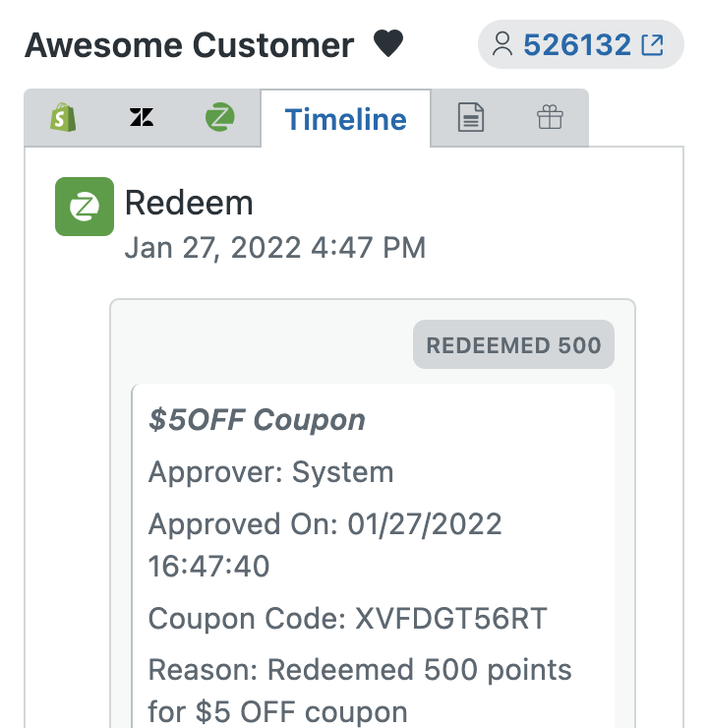Click the user profile icon in ID badge

[x=502, y=44]
